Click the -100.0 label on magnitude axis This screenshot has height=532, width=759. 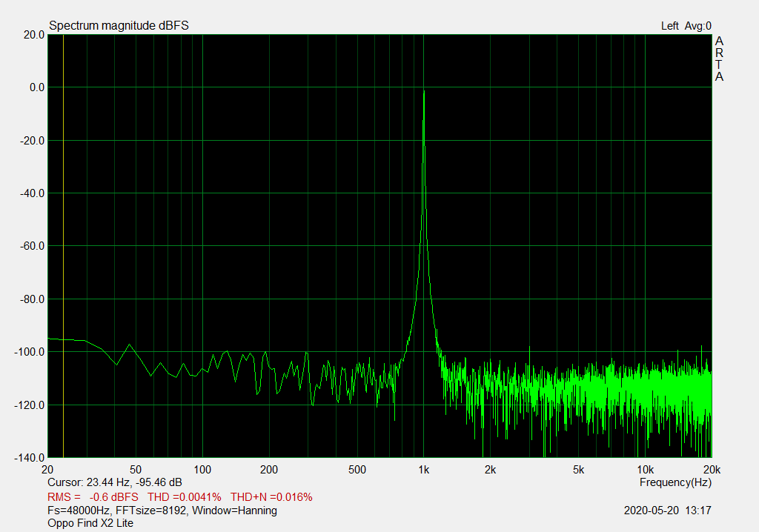point(29,352)
